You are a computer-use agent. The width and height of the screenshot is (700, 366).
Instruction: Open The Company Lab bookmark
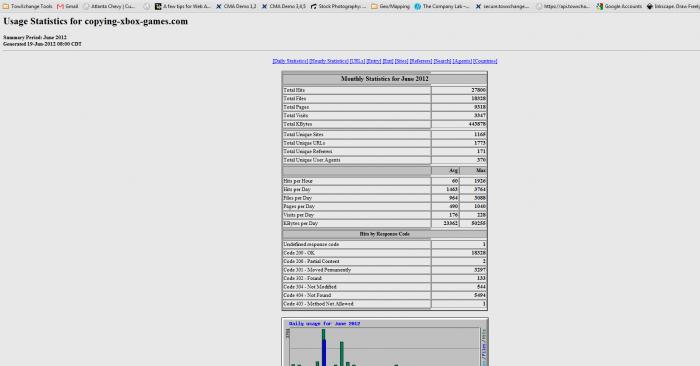(442, 6)
